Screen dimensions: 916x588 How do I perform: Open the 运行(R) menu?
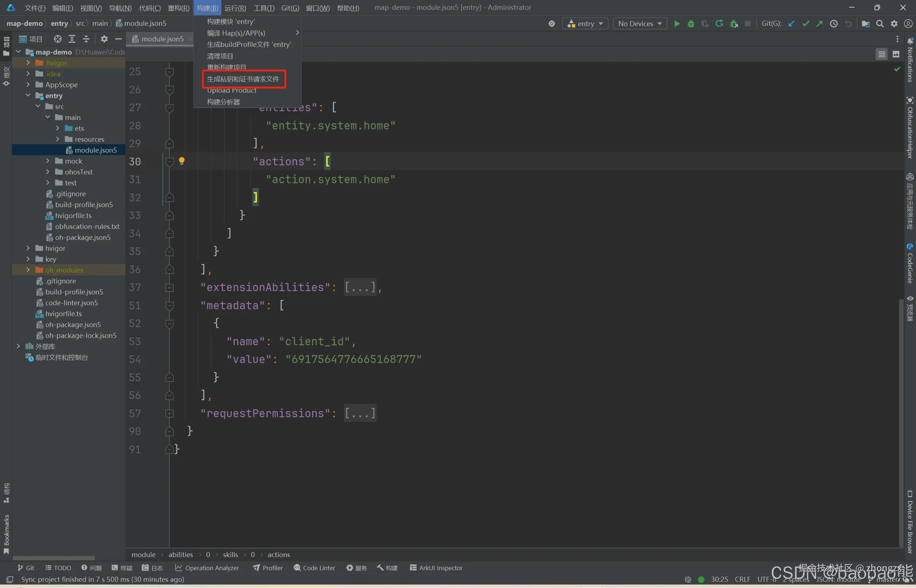tap(235, 8)
